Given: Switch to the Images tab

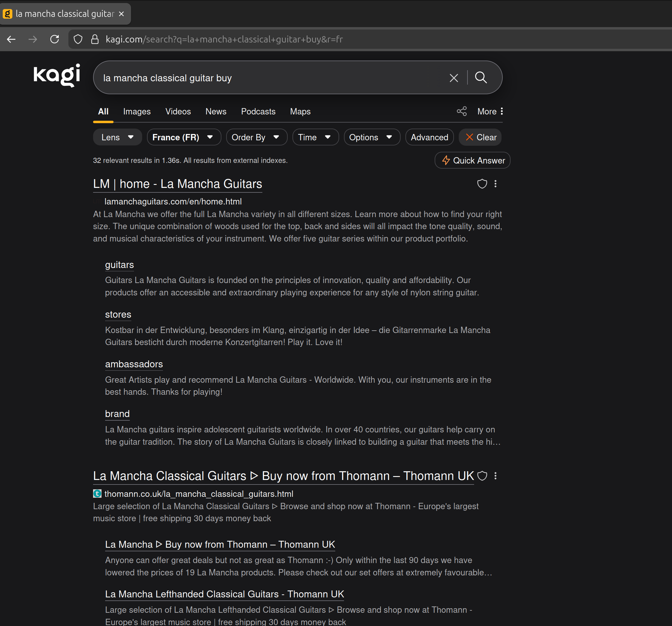Looking at the screenshot, I should pos(136,111).
